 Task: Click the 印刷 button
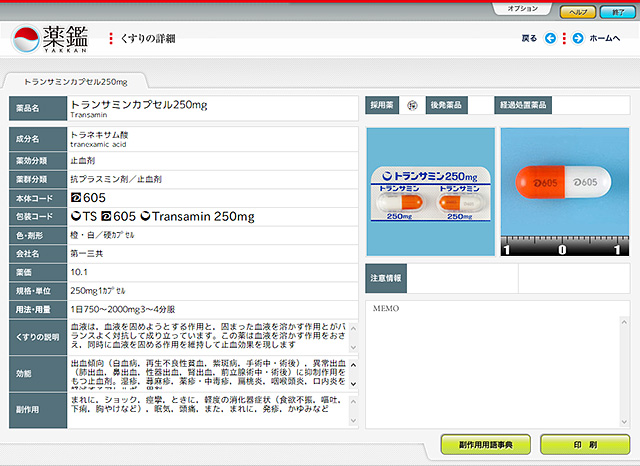[585, 445]
